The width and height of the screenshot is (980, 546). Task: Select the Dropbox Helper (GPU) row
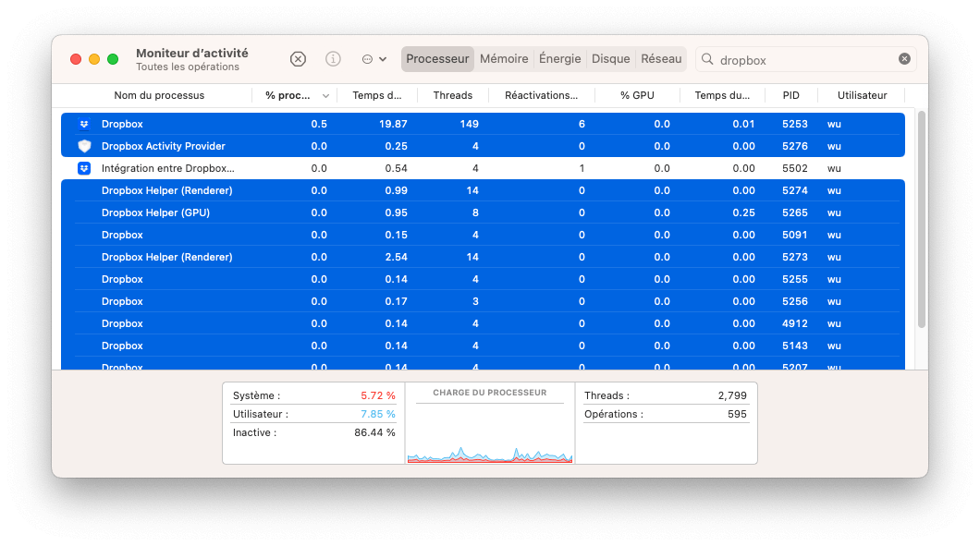point(483,212)
